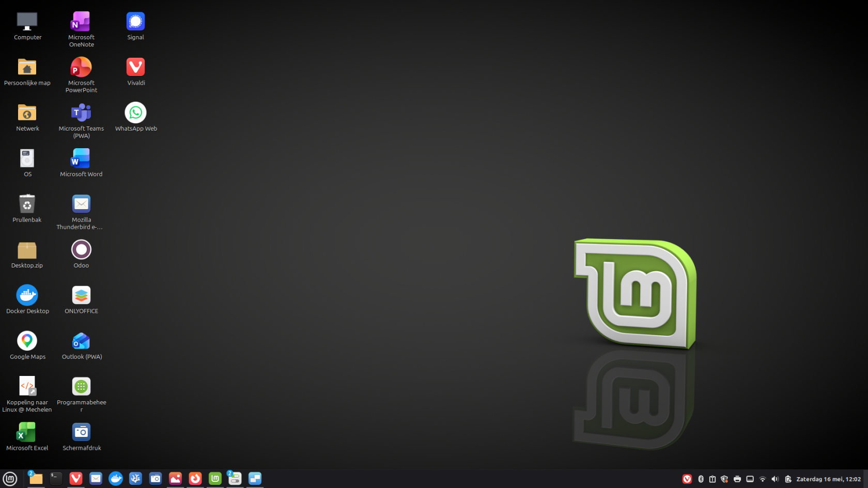
Task: Open the Bluetooth tray indicator
Action: coord(701,479)
